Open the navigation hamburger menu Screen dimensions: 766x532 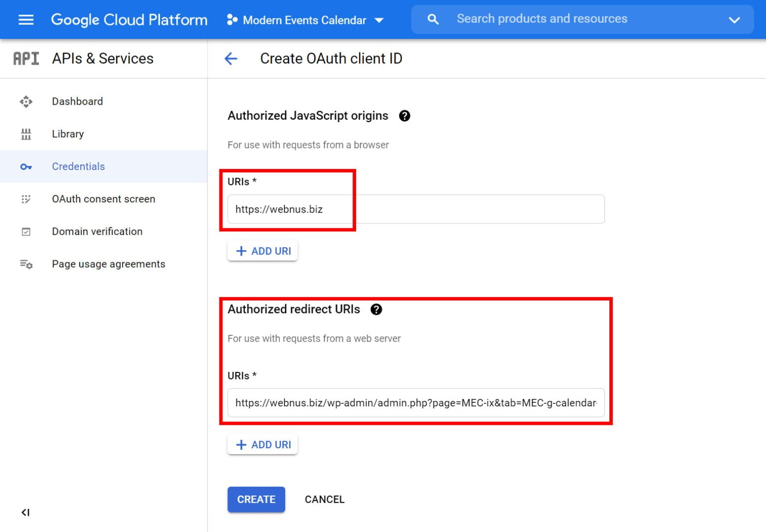click(26, 19)
